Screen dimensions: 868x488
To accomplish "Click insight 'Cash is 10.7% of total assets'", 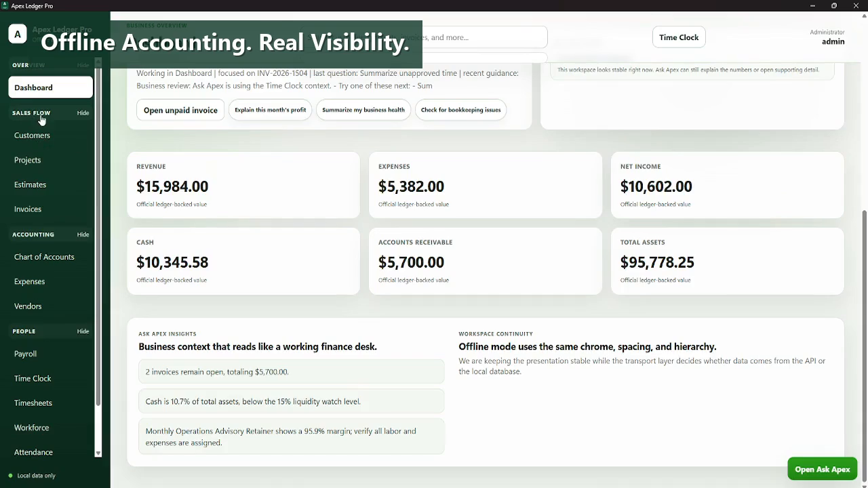I will point(292,401).
